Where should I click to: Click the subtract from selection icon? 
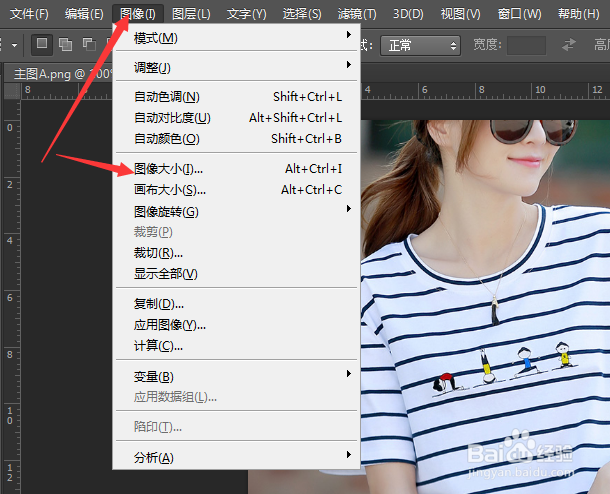click(x=89, y=44)
